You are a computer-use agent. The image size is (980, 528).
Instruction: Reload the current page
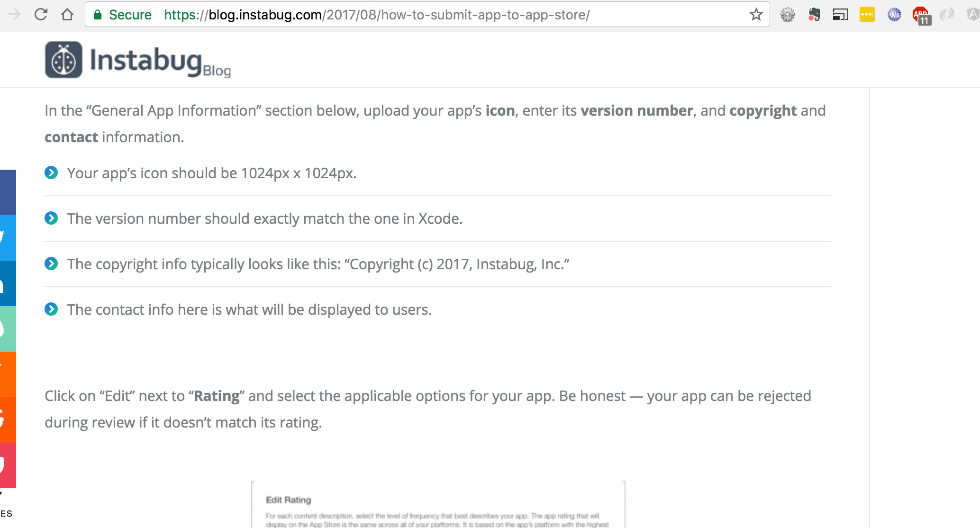pos(41,15)
